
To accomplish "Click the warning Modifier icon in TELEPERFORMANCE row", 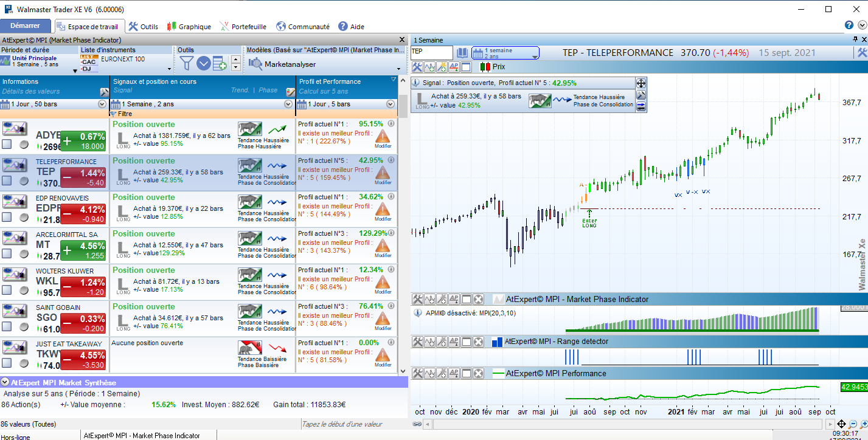I will (383, 174).
